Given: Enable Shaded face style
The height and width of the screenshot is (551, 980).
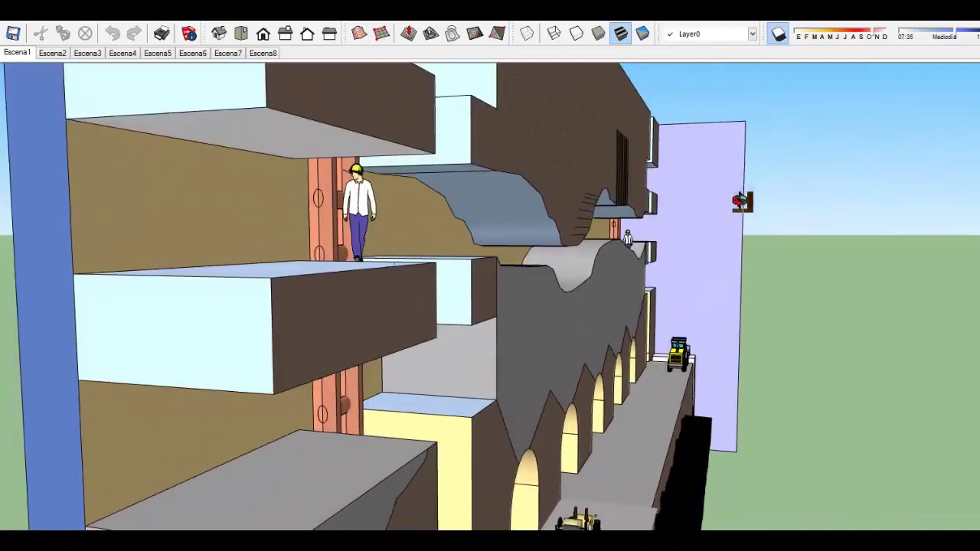Looking at the screenshot, I should pyautogui.click(x=598, y=34).
